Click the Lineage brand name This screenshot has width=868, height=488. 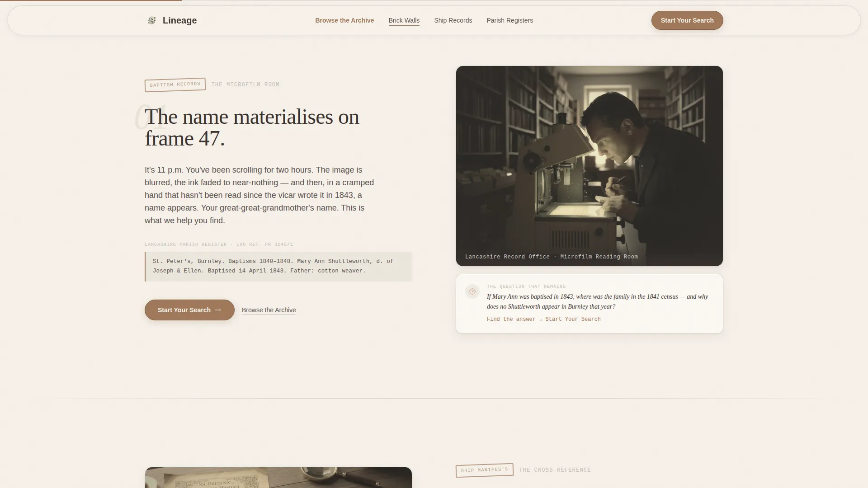point(179,20)
